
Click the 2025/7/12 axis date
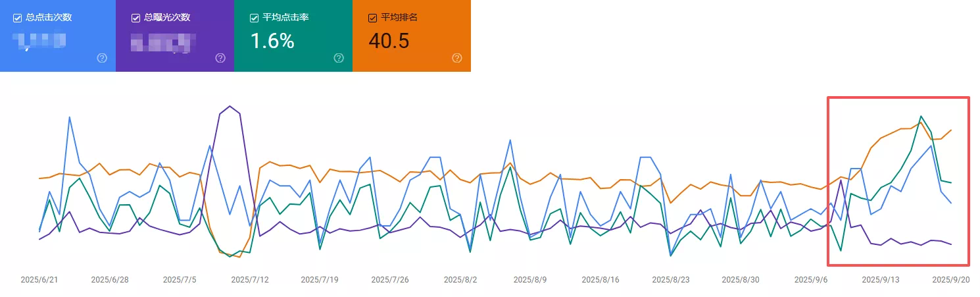[249, 280]
